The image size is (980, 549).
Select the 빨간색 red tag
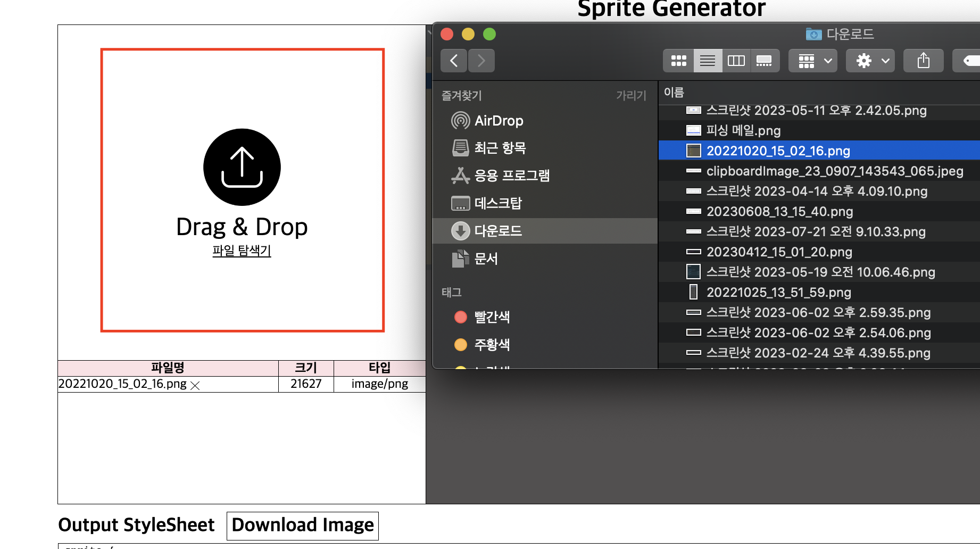pyautogui.click(x=491, y=317)
